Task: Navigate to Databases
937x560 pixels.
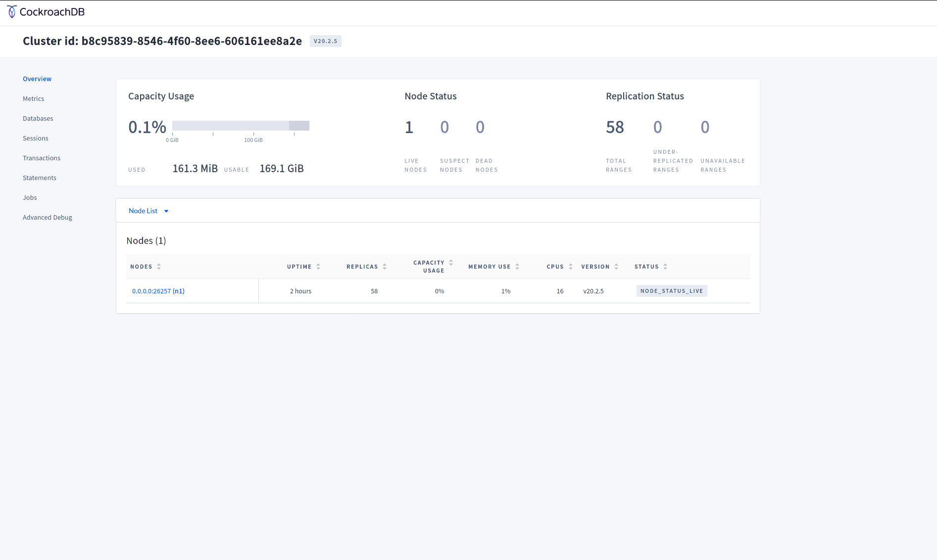Action: point(38,118)
